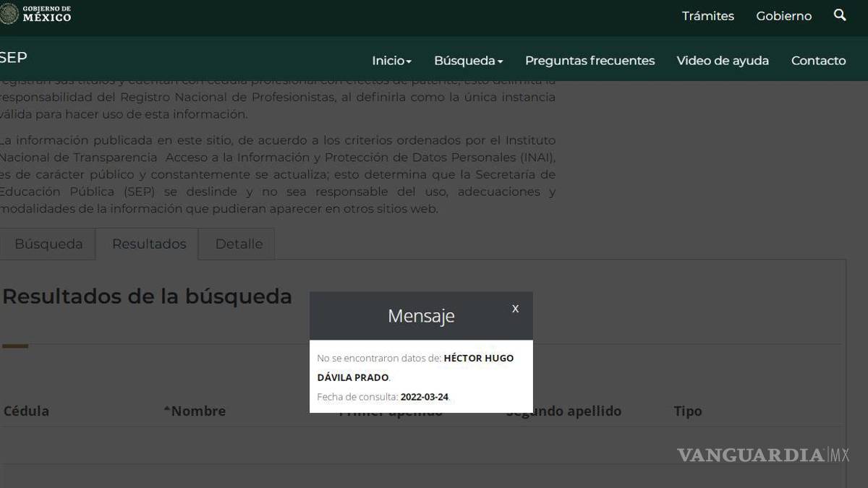Sort results by Cédula column
868x488 pixels.
pos(27,411)
